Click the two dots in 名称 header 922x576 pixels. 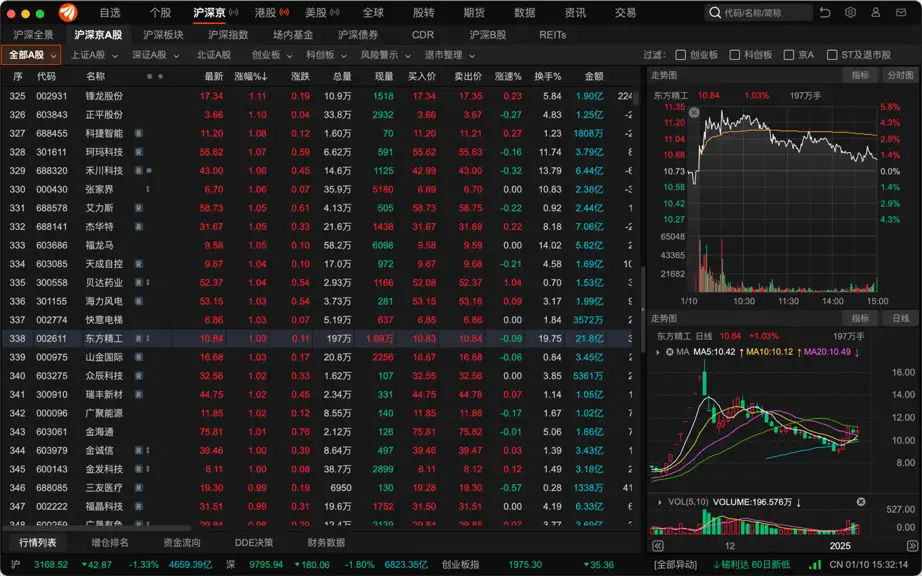click(x=155, y=76)
